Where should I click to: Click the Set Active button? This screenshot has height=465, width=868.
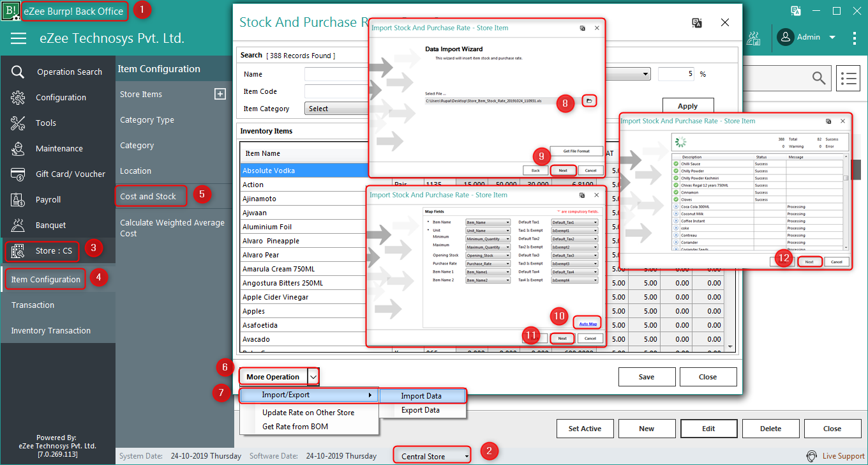click(585, 429)
